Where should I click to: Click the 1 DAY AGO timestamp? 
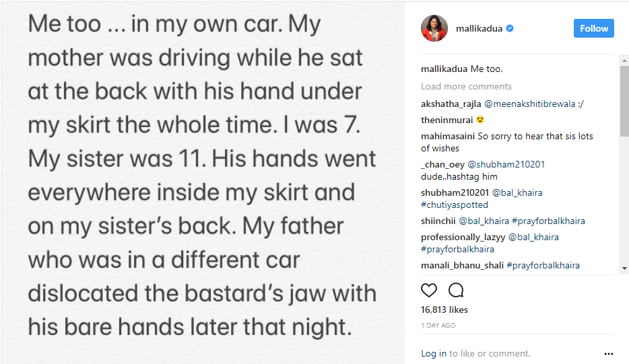coord(438,326)
